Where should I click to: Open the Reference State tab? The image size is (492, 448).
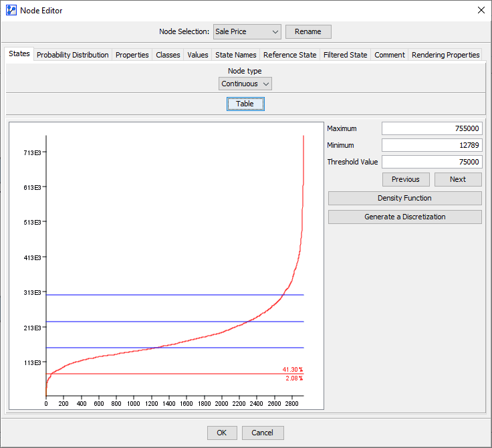pos(289,55)
